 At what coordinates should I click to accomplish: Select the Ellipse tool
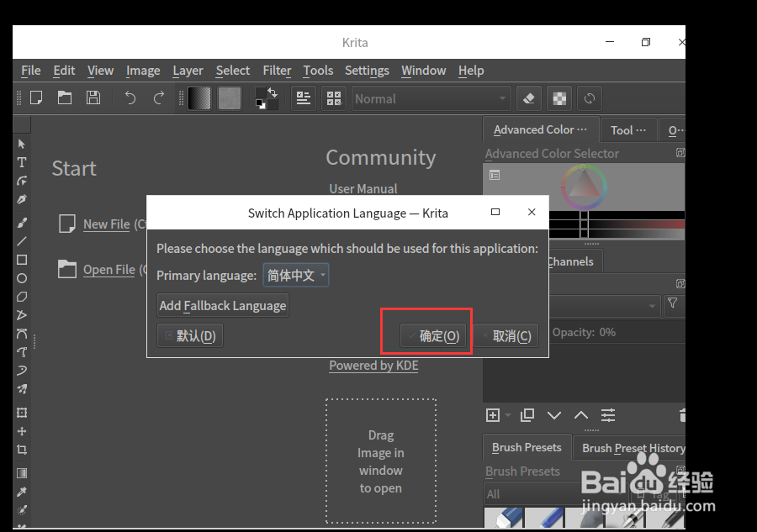(x=22, y=278)
